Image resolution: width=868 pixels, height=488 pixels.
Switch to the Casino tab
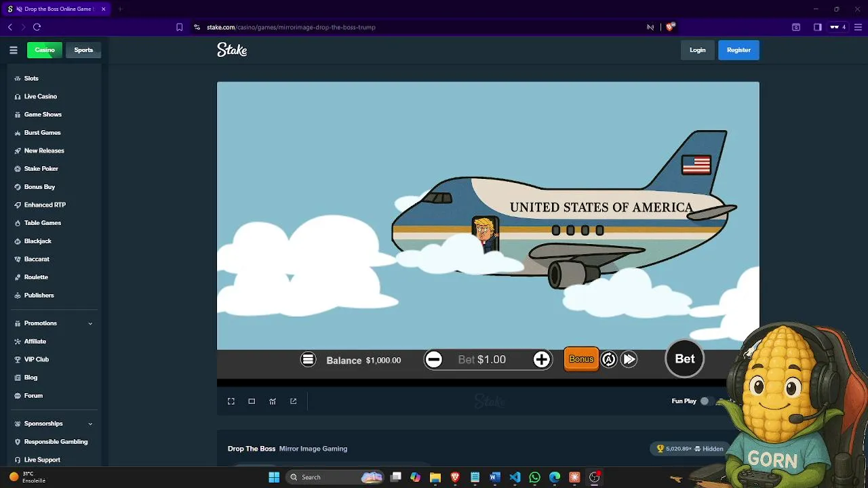click(x=45, y=50)
